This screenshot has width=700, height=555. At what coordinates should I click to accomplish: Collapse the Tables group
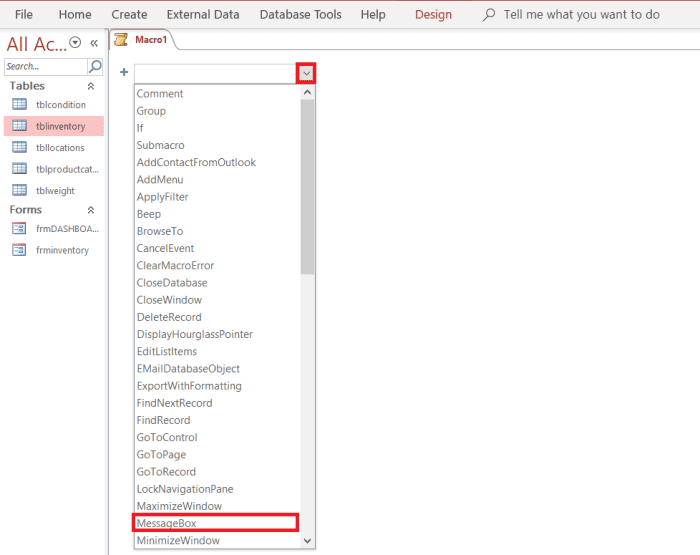click(91, 87)
